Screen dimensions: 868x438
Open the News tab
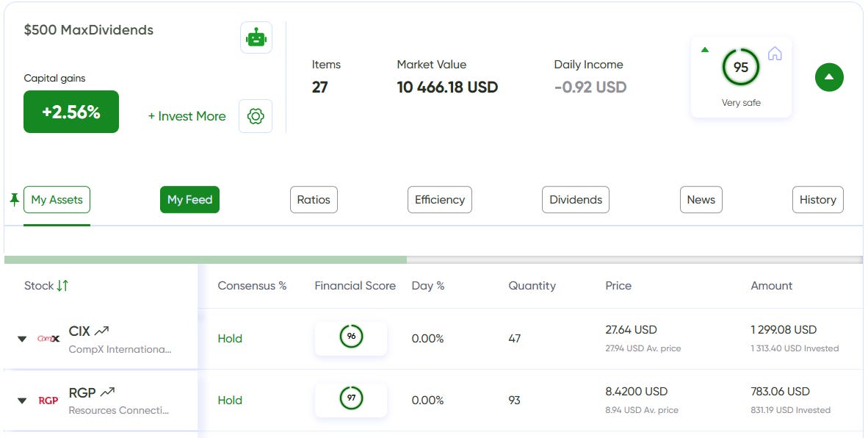point(701,200)
